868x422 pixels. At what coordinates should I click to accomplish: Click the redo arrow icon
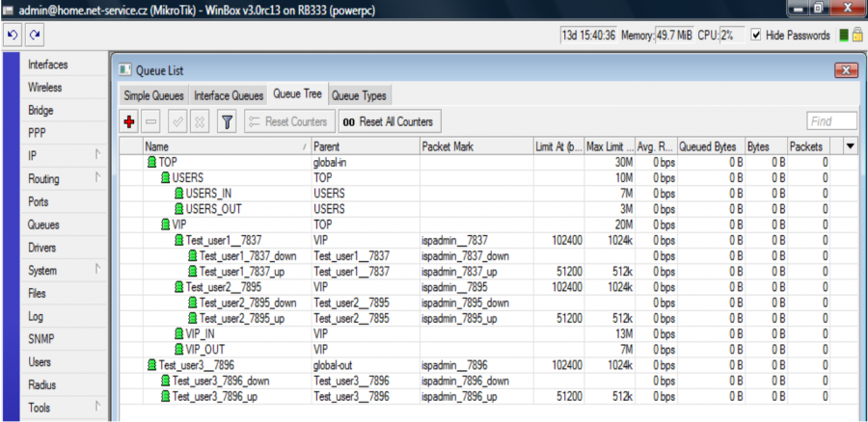[35, 36]
